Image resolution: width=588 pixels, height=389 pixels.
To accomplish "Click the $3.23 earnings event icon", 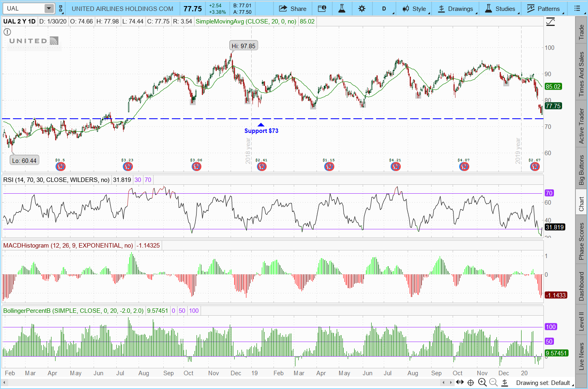I will pos(128,166).
